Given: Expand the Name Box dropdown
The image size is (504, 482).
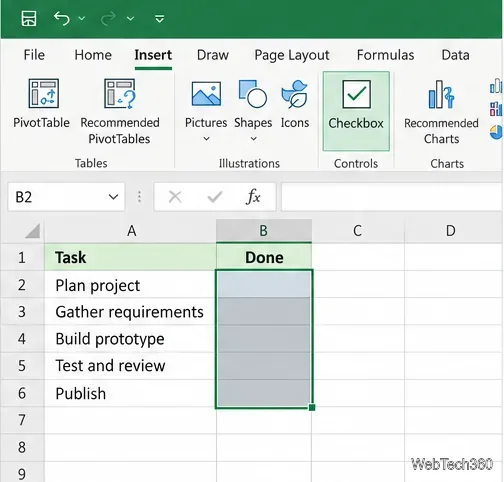Looking at the screenshot, I should click(x=113, y=197).
